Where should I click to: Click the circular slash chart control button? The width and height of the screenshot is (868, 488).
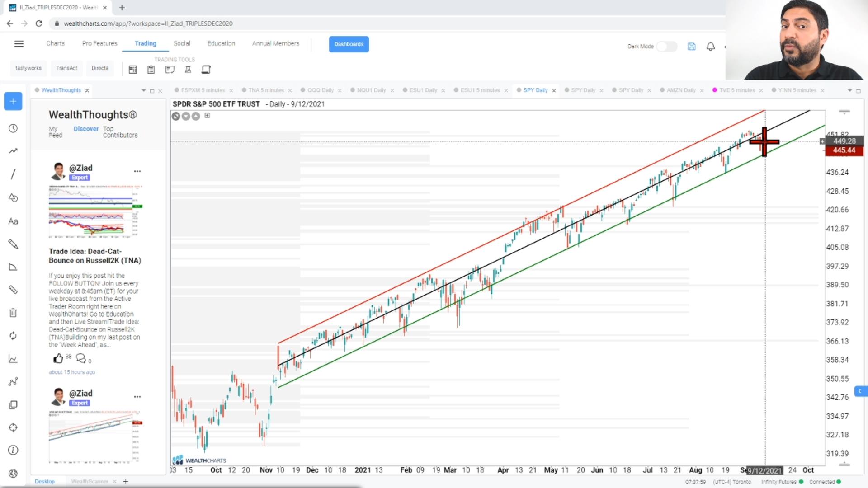(176, 116)
